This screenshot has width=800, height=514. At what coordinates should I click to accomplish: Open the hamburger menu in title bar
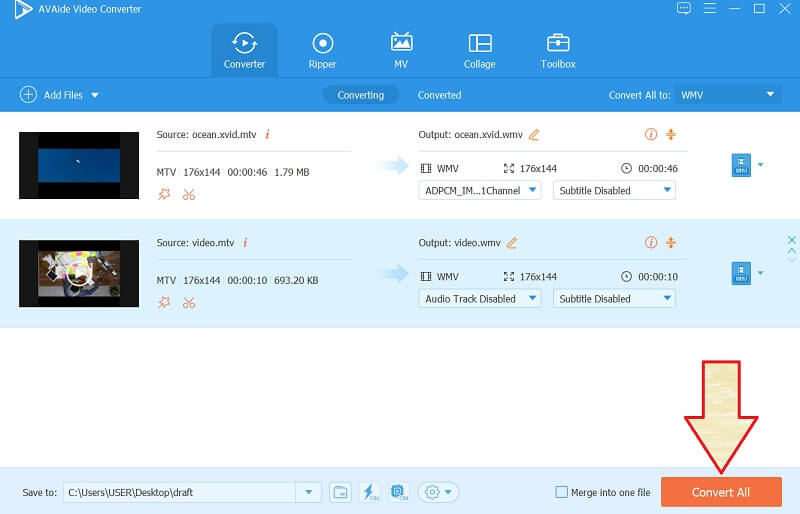[x=710, y=8]
